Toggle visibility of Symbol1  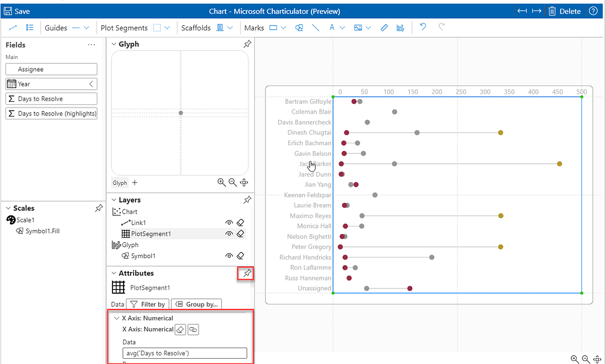coord(228,256)
